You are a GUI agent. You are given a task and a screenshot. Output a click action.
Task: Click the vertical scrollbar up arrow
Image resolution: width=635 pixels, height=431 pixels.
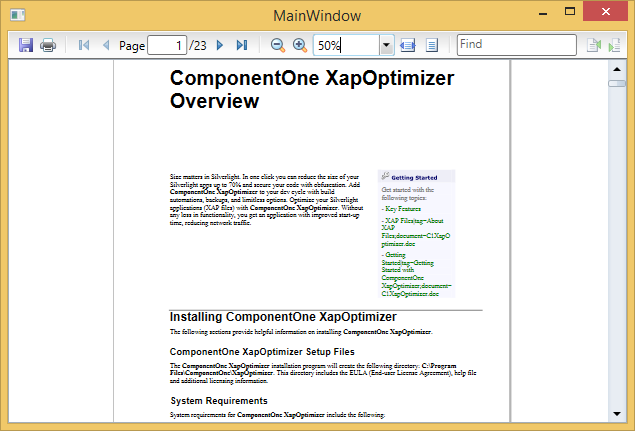coord(617,69)
